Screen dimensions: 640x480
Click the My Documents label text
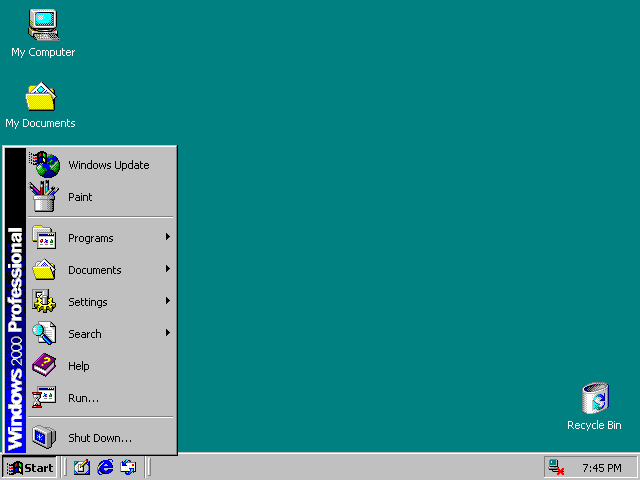[x=40, y=123]
